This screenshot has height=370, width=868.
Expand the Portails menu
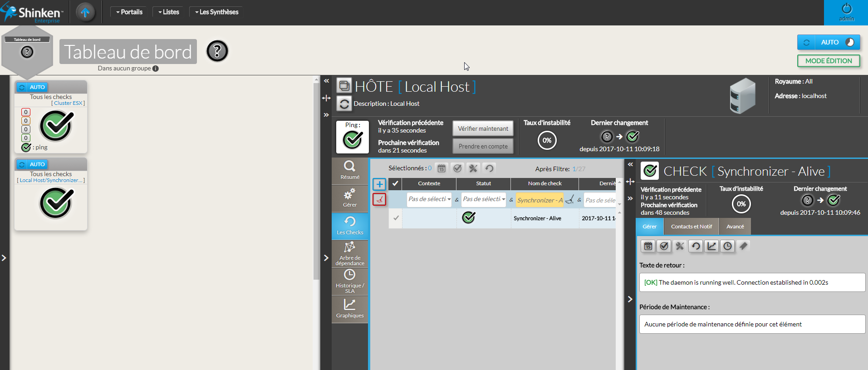[129, 12]
